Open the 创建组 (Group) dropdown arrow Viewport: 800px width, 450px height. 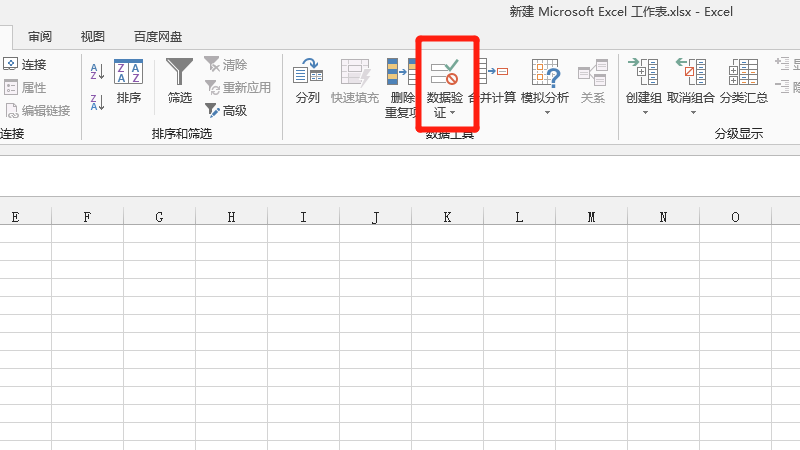click(644, 112)
